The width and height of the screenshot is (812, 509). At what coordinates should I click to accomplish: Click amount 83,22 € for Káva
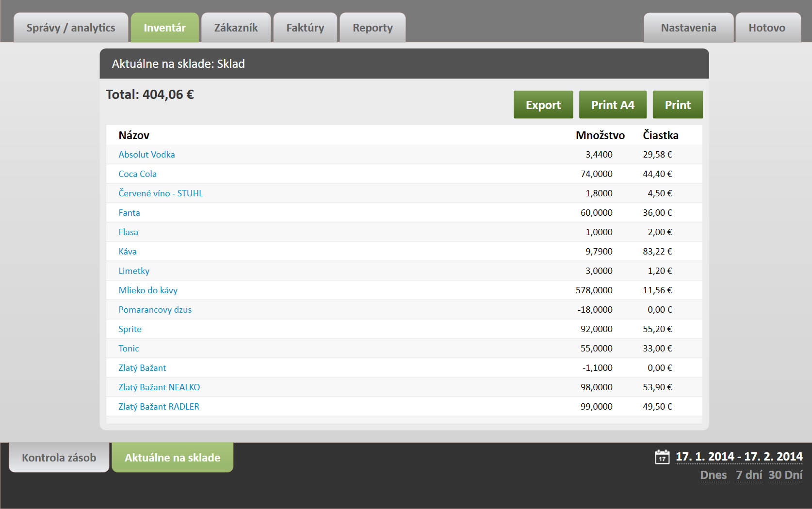click(657, 252)
